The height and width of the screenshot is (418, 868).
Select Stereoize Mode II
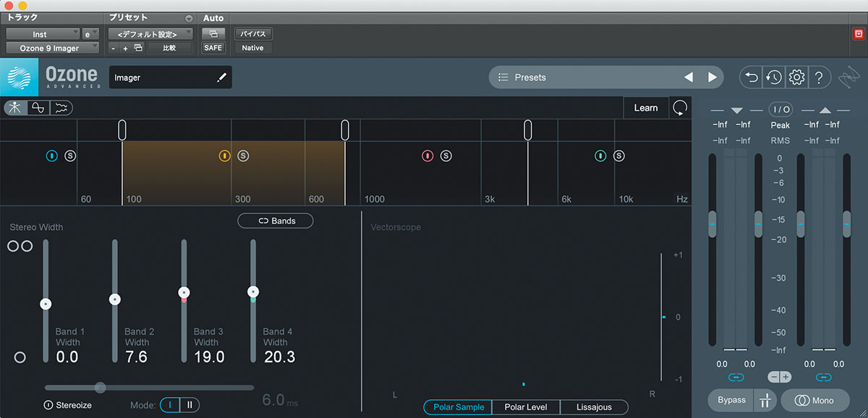pos(190,405)
